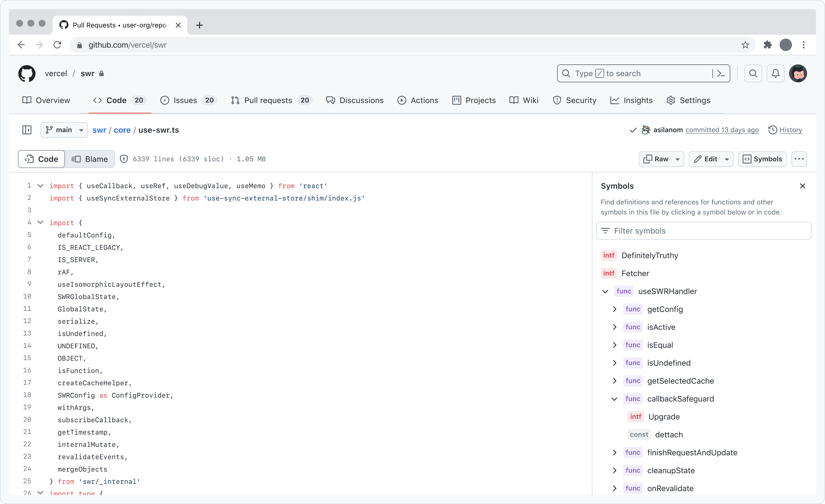Toggle the file tree side panel
Screen dimensions: 825x504
pos(27,130)
